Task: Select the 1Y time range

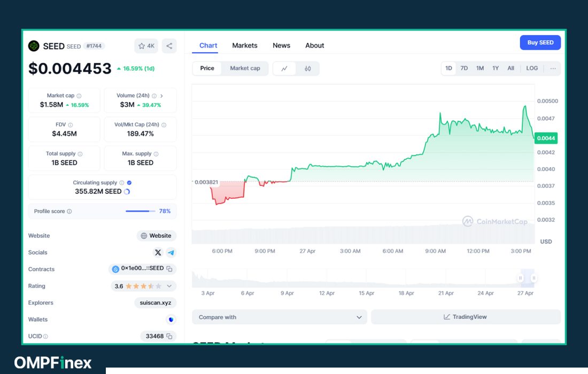Action: pyautogui.click(x=496, y=68)
